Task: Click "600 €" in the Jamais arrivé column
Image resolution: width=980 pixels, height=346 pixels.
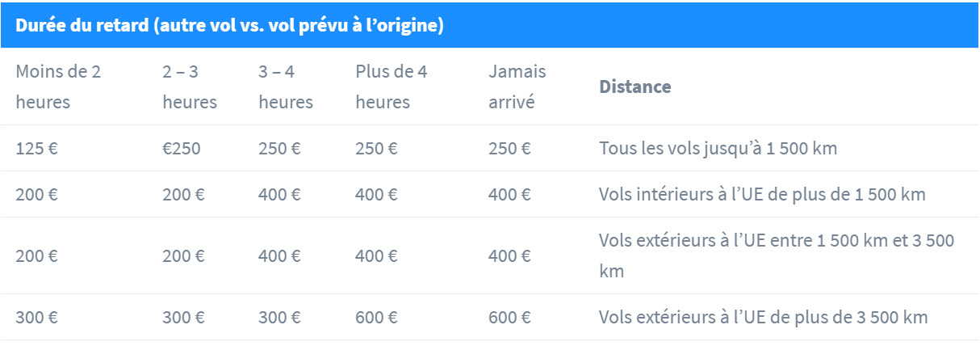Action: (509, 318)
